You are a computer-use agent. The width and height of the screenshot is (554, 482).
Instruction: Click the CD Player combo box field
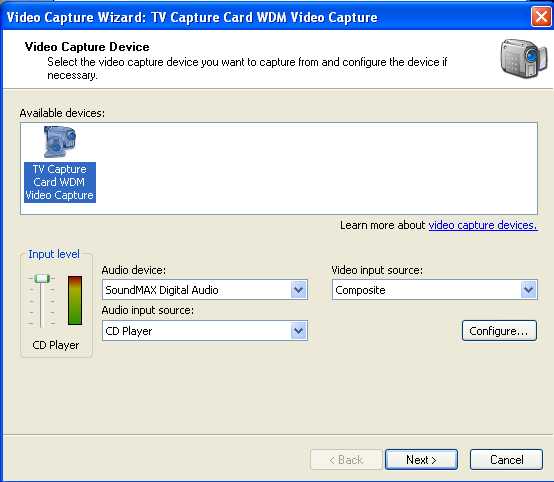click(205, 331)
